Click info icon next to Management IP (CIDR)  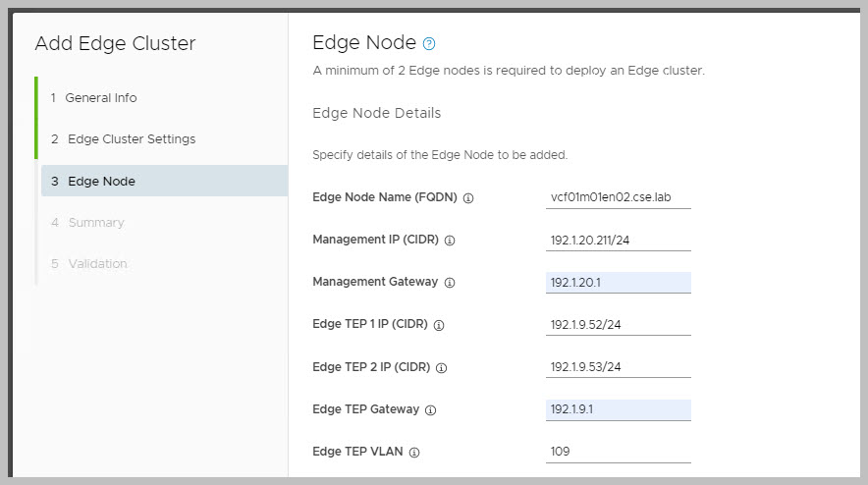click(450, 241)
